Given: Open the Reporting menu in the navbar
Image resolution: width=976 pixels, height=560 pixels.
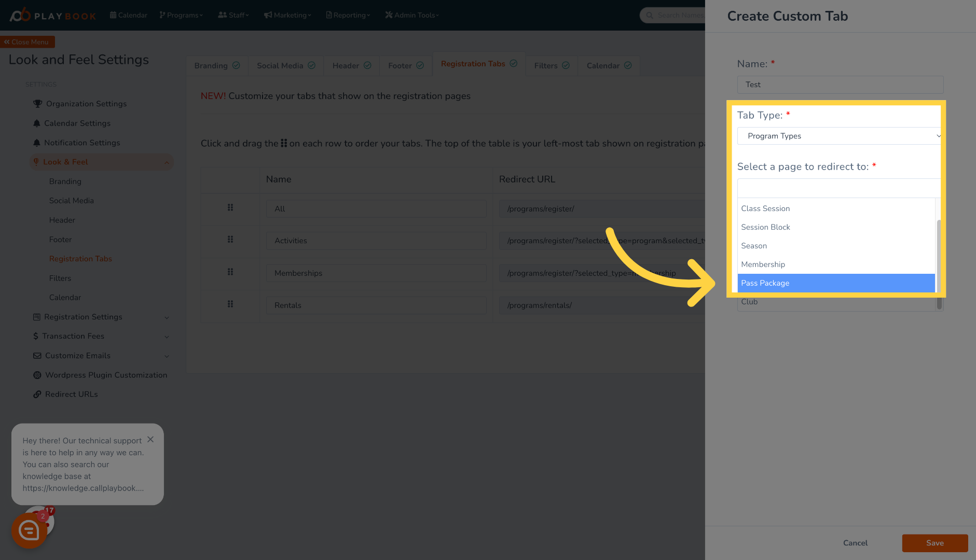Looking at the screenshot, I should 347,15.
